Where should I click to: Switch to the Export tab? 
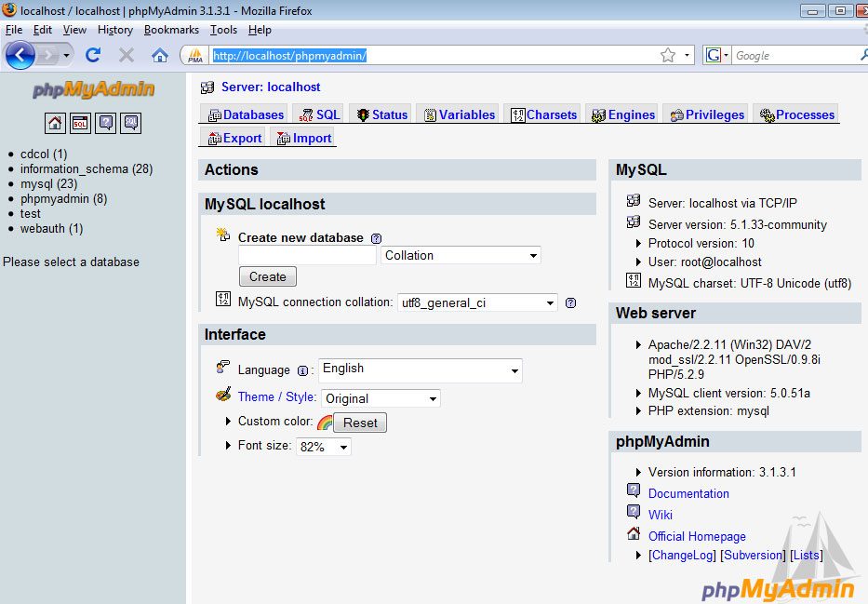234,138
